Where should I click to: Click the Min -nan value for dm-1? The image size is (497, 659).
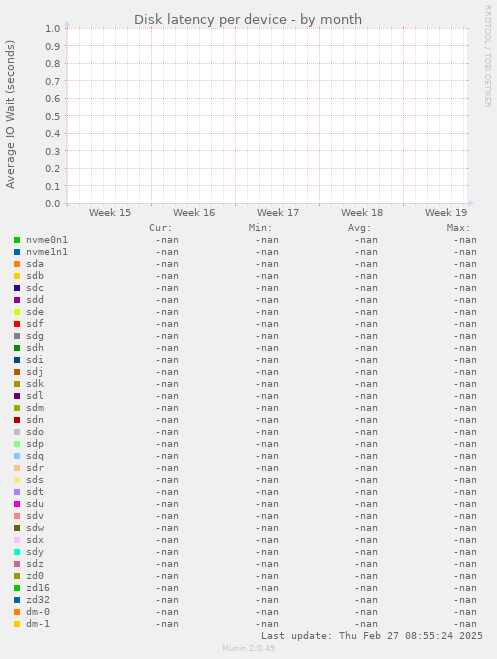267,624
